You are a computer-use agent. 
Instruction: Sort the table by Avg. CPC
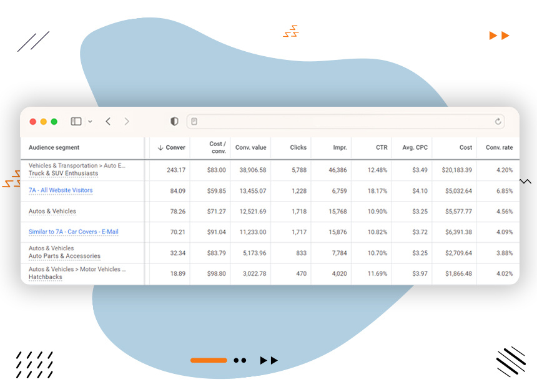click(x=414, y=147)
